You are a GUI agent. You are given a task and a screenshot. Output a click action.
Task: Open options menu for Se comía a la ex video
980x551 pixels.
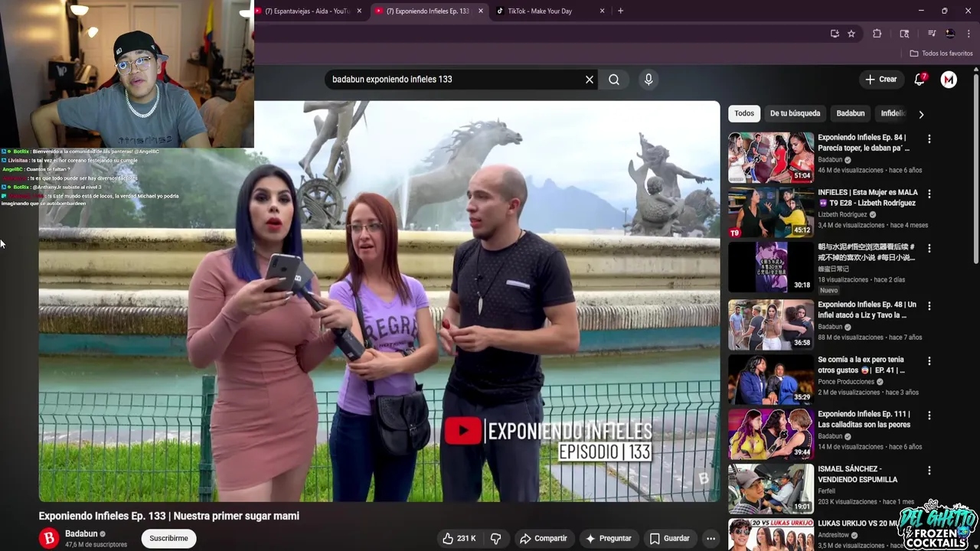coord(929,360)
